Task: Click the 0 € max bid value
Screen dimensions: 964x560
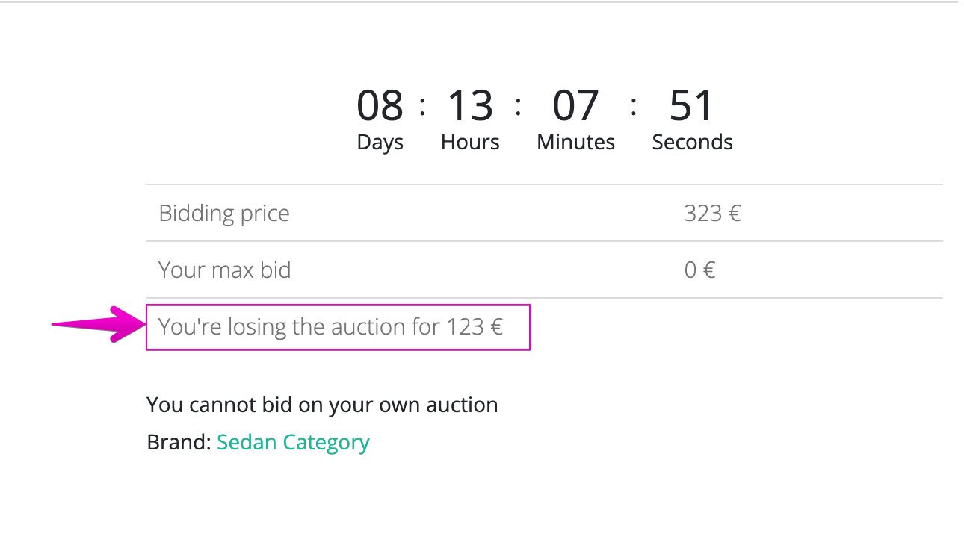Action: (x=699, y=270)
